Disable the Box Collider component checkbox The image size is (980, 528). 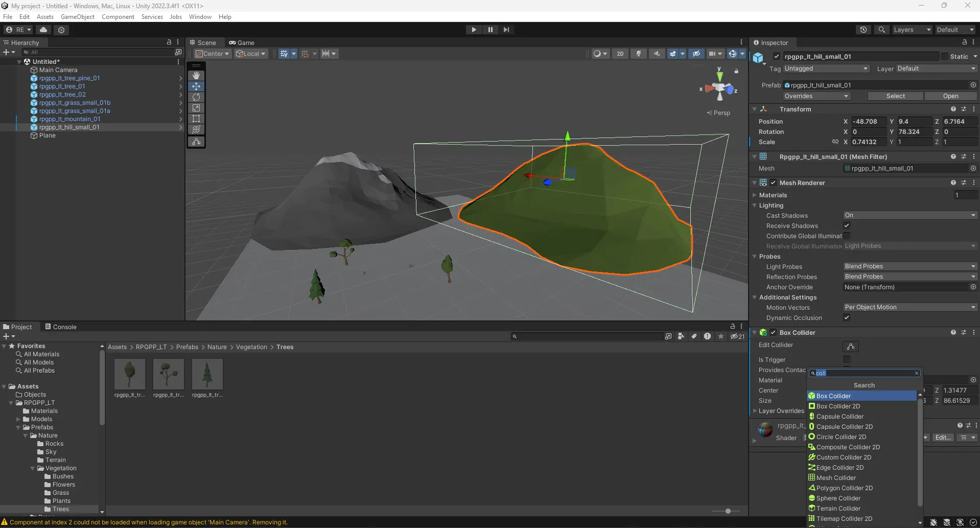(773, 332)
